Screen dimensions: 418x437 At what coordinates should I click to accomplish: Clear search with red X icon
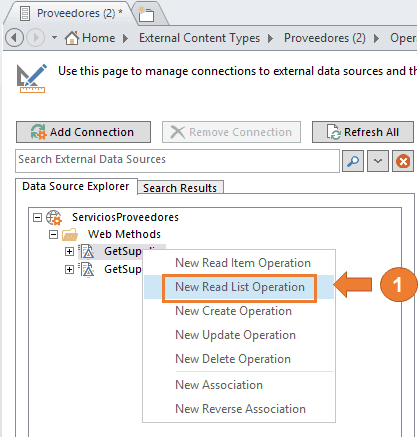403,161
